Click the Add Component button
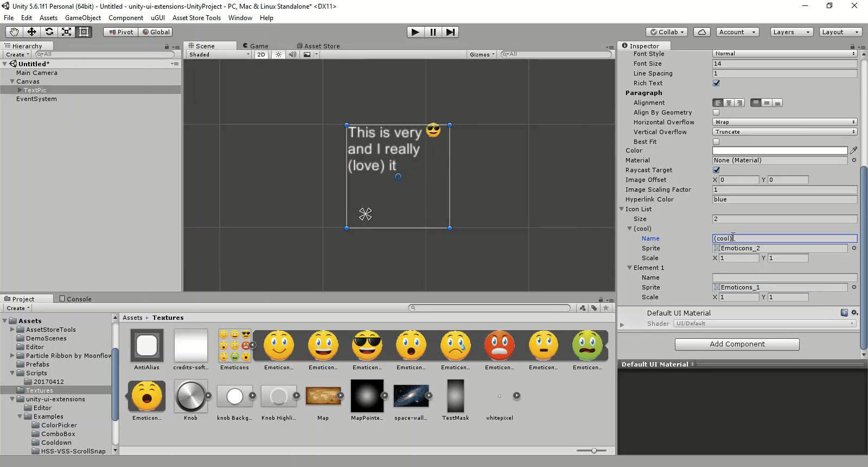 coord(737,344)
